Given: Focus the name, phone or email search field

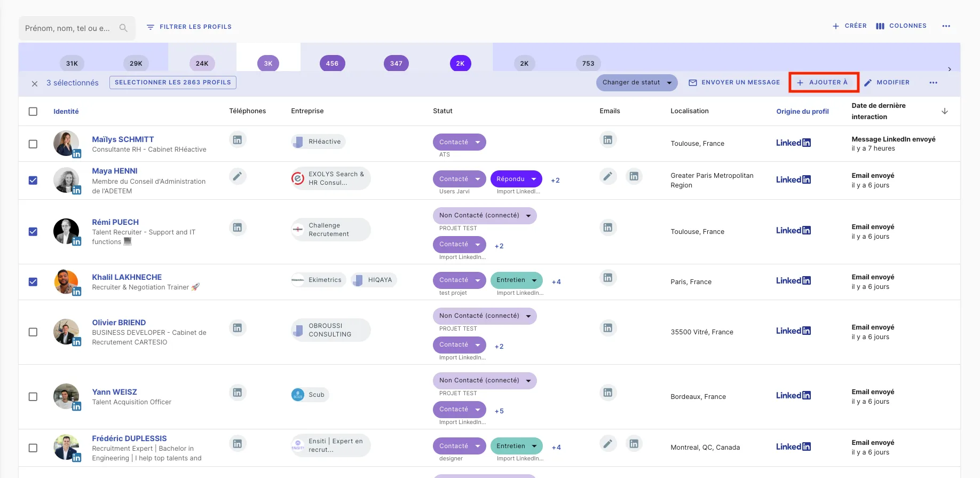Looking at the screenshot, I should (68, 28).
